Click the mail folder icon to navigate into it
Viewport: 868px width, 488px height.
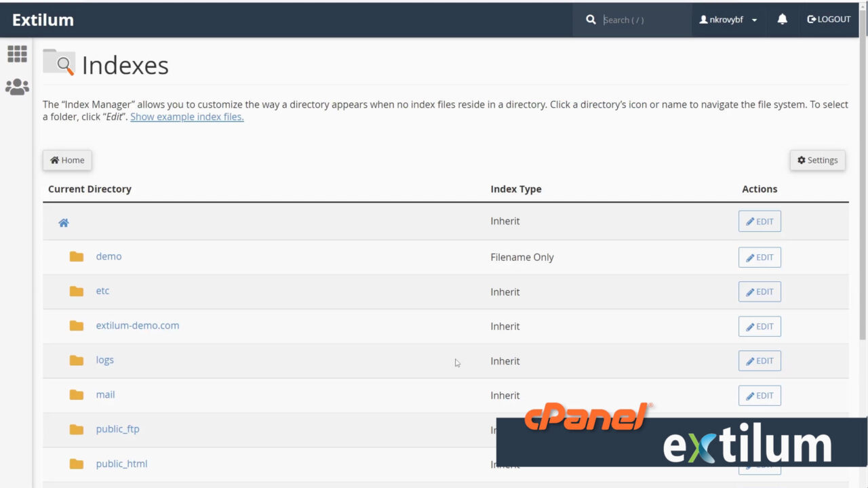click(x=76, y=395)
